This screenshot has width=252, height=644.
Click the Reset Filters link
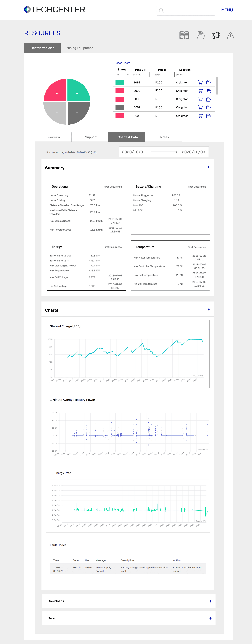click(122, 63)
